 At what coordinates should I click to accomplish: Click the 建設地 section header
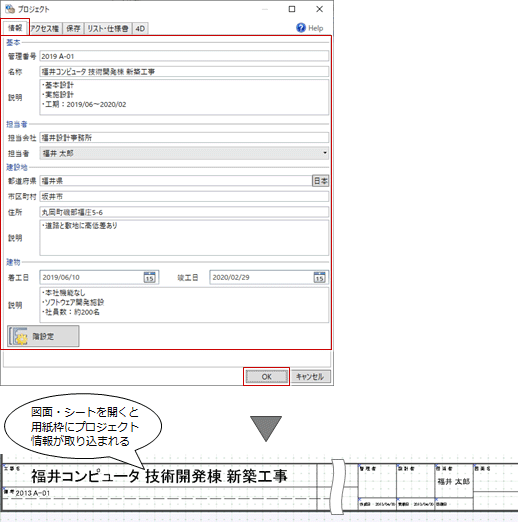17,167
